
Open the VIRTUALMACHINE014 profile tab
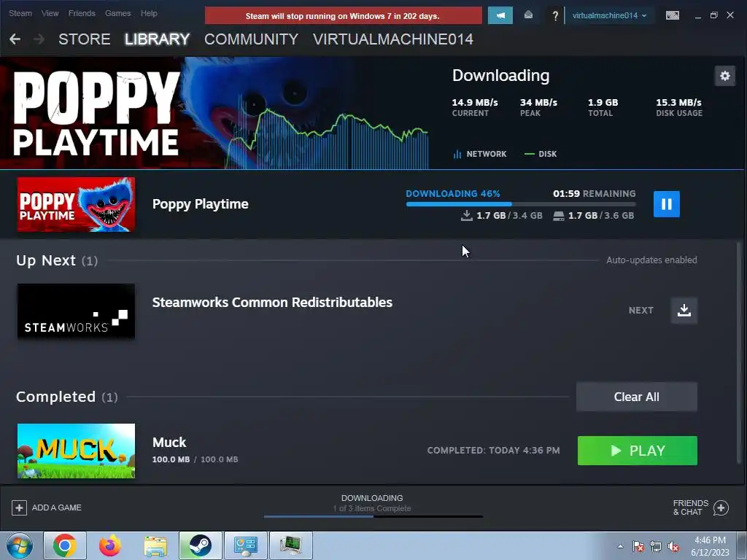pyautogui.click(x=393, y=39)
